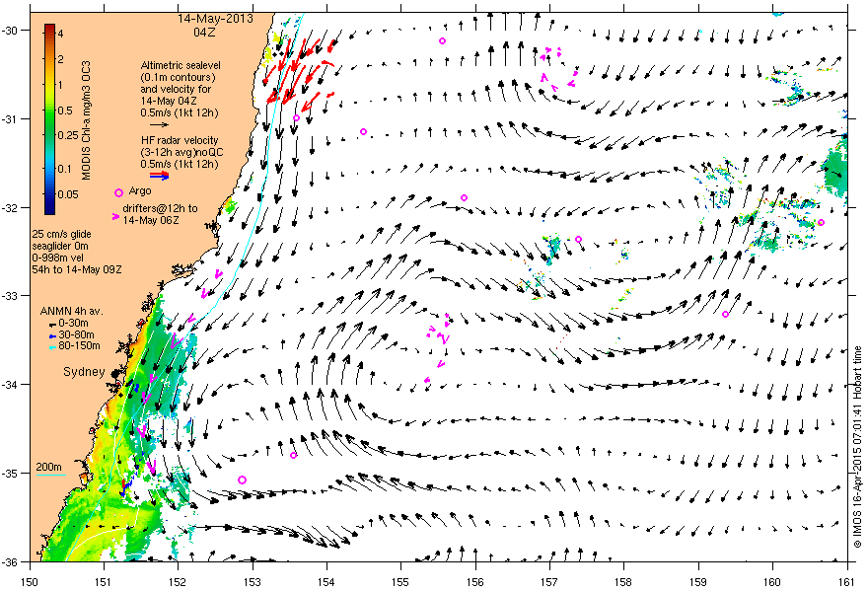Click the black Sydney location dot on coast
Viewport: 868px width, 592px height.
click(115, 374)
